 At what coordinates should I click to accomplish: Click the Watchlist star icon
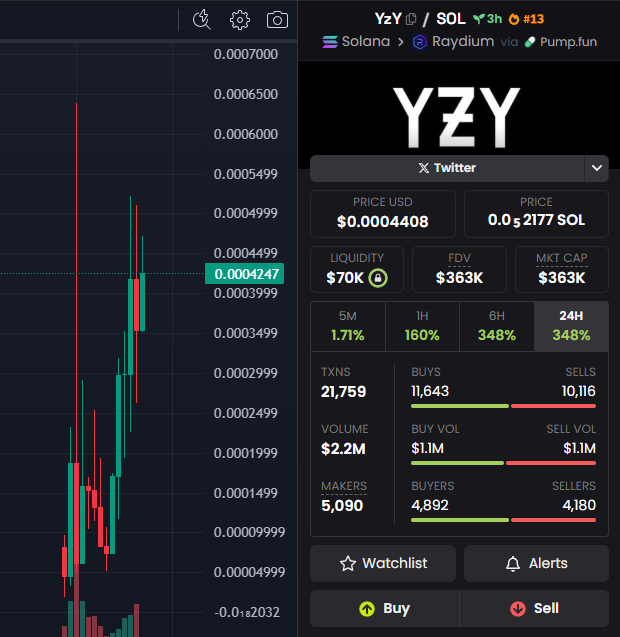(348, 563)
